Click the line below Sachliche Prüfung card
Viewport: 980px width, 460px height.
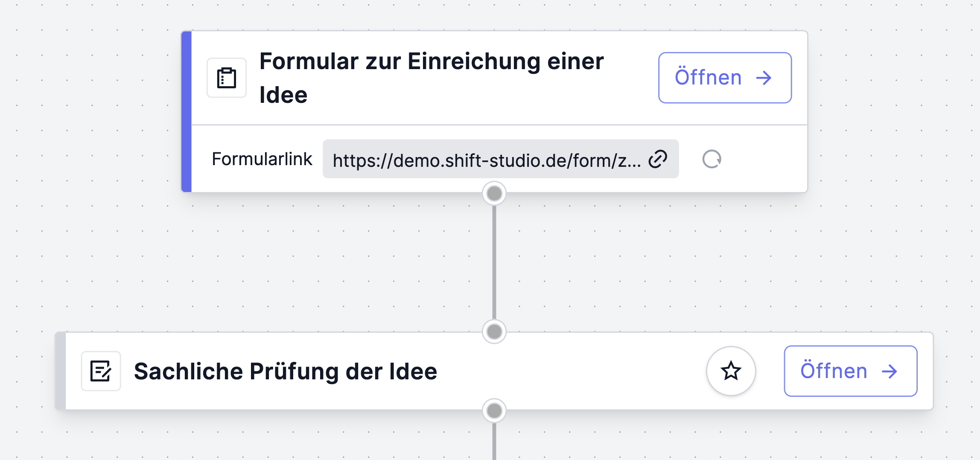pyautogui.click(x=494, y=441)
